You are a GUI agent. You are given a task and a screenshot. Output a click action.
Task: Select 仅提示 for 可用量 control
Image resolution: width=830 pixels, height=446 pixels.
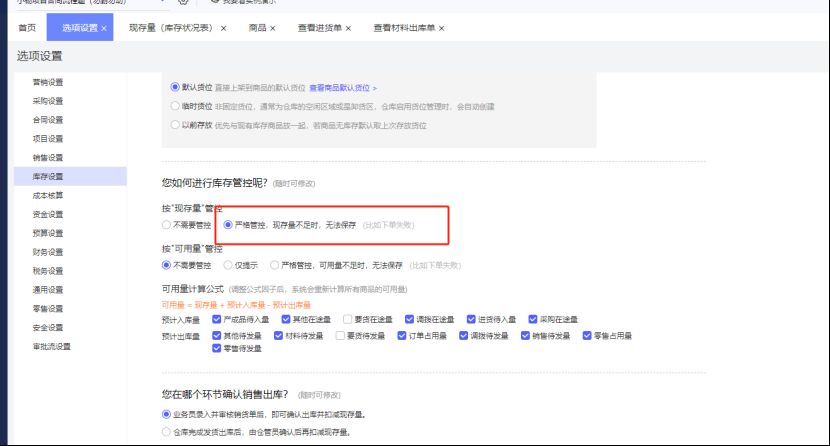tap(227, 265)
